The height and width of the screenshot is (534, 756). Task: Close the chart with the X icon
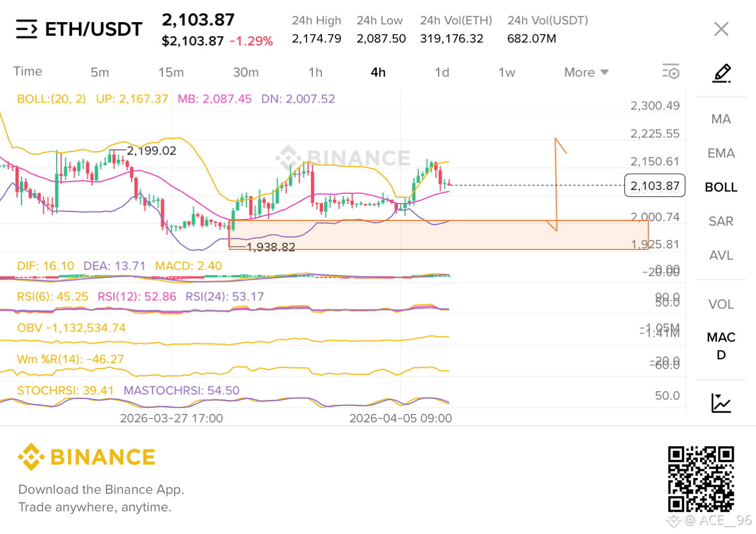[x=721, y=29]
